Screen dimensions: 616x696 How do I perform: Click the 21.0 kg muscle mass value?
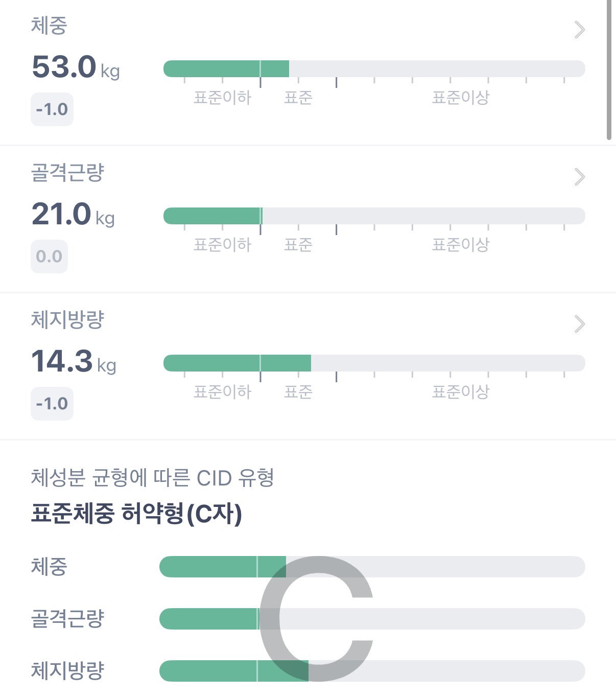(73, 214)
